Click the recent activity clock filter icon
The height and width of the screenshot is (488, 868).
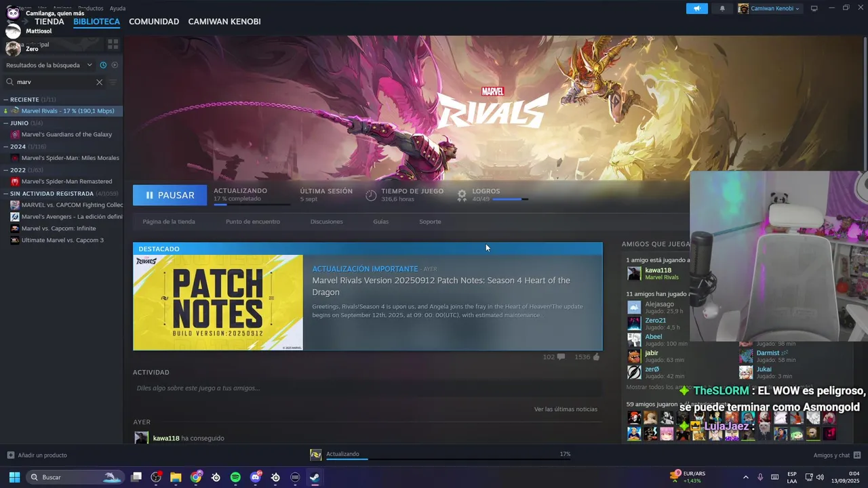(x=103, y=65)
